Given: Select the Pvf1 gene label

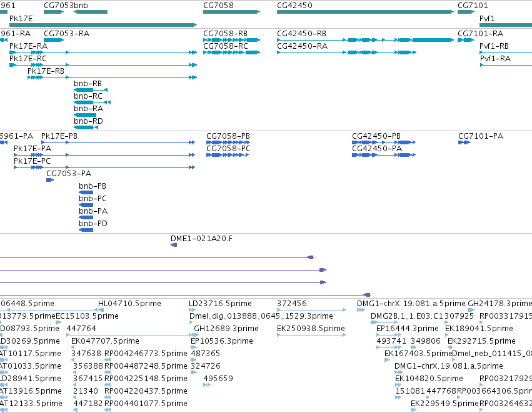Looking at the screenshot, I should pos(487,19).
